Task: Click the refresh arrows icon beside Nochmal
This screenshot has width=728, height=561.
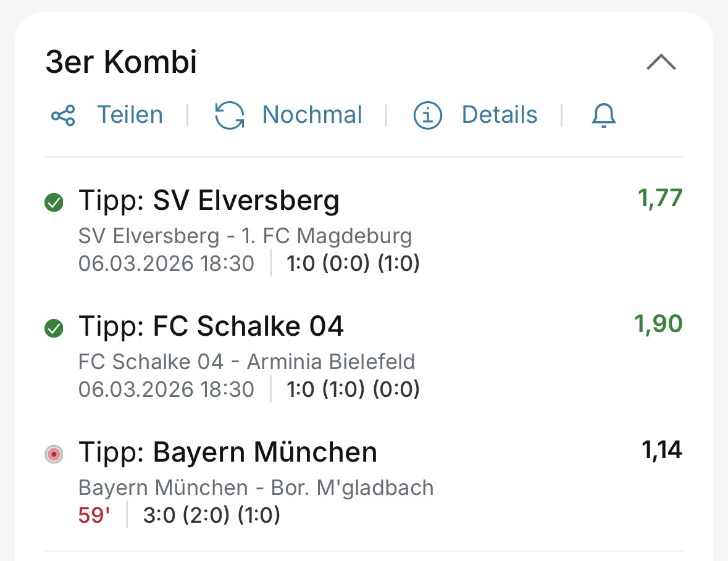Action: pos(230,115)
